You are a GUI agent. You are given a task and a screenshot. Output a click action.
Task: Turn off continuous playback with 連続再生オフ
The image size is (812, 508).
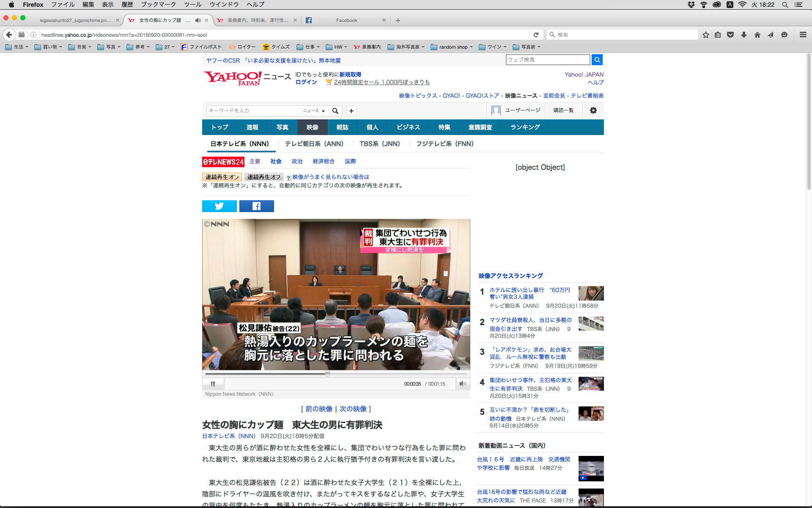coord(263,177)
